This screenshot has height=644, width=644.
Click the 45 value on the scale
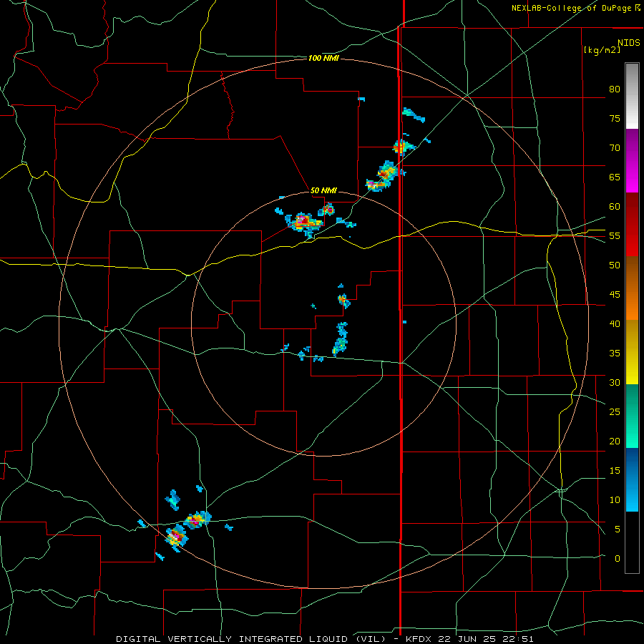[615, 295]
